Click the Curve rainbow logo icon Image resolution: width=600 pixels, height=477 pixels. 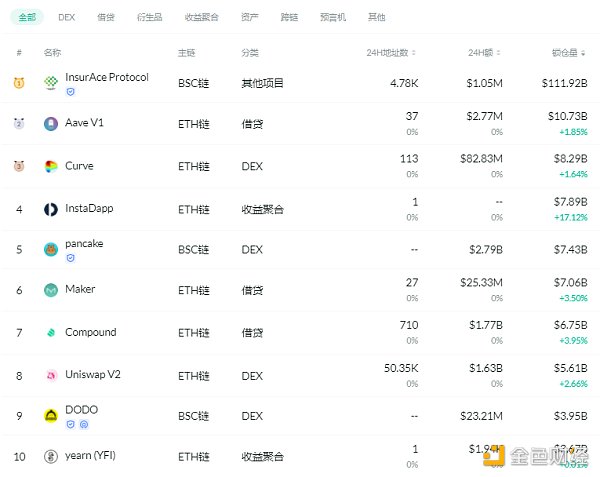tap(51, 166)
